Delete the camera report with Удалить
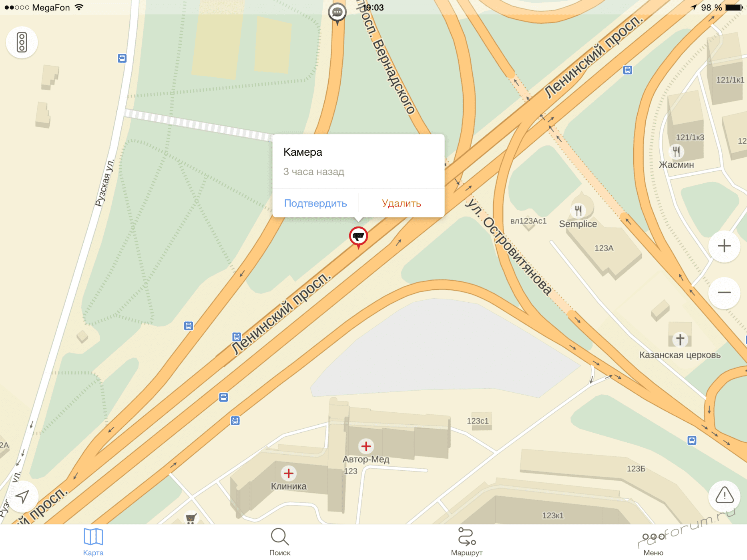Screen dimensions: 747x560 pos(402,203)
